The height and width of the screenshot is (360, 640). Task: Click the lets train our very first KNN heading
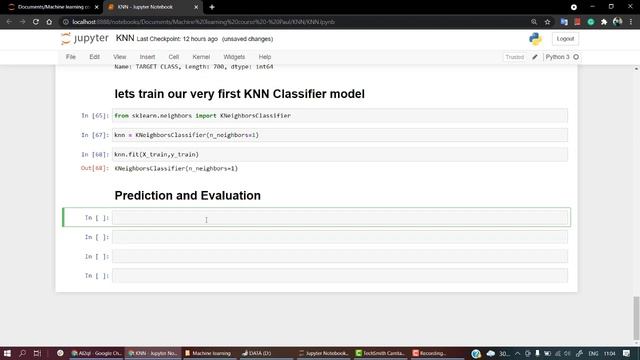[x=240, y=94]
